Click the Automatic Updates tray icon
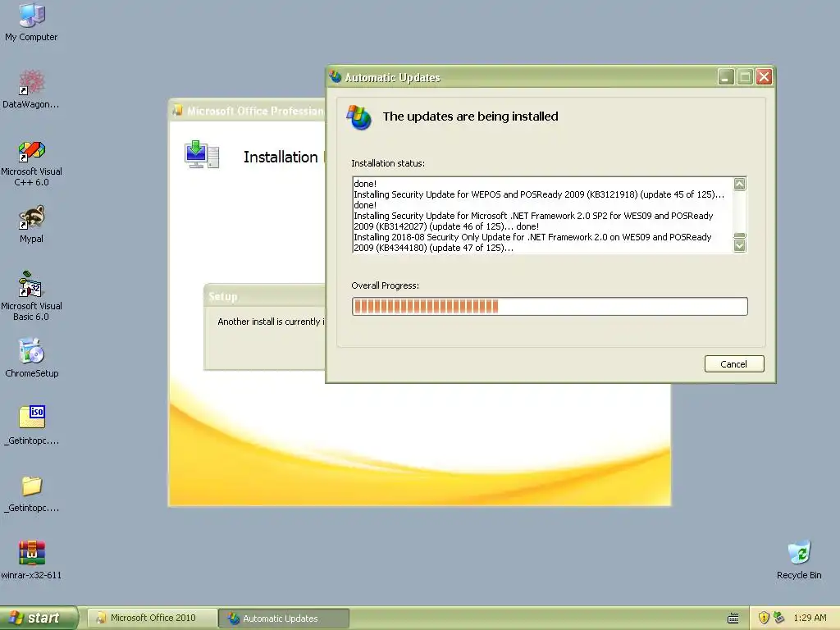The height and width of the screenshot is (630, 840). pyautogui.click(x=779, y=618)
